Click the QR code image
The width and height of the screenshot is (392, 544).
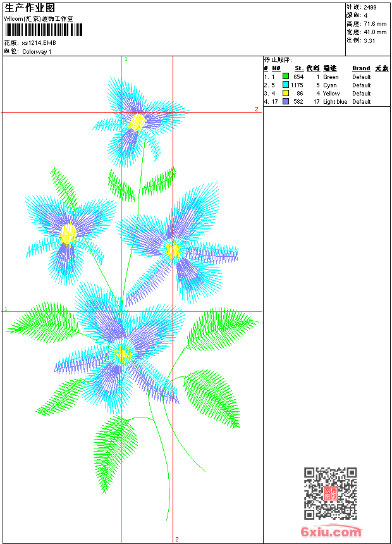point(330,493)
